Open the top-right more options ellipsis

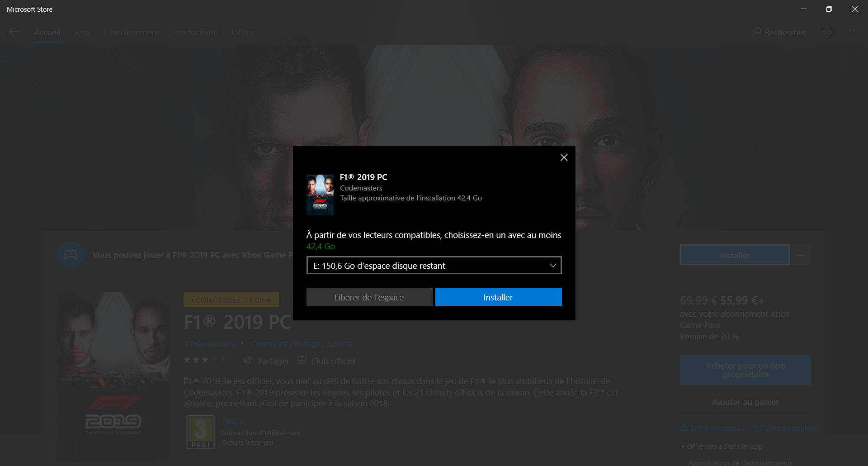[x=854, y=30]
